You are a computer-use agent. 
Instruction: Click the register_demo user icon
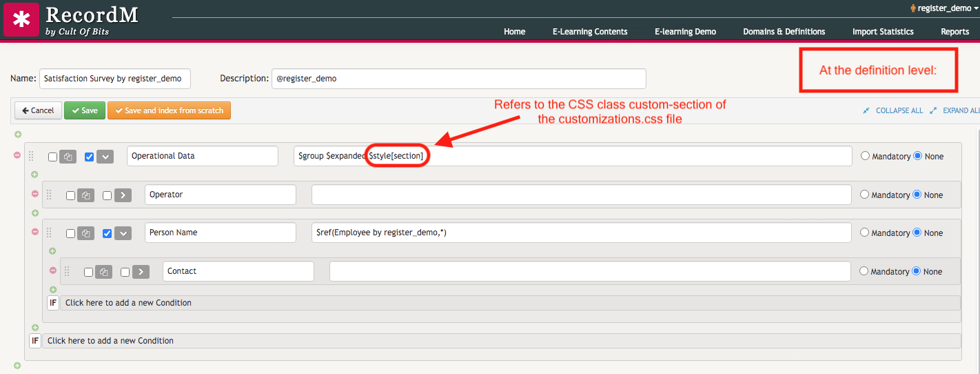click(913, 8)
